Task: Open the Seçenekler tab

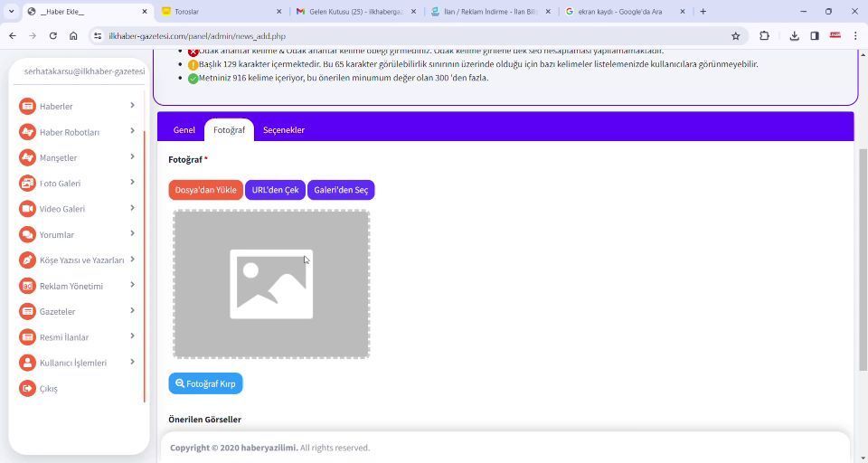Action: point(284,130)
